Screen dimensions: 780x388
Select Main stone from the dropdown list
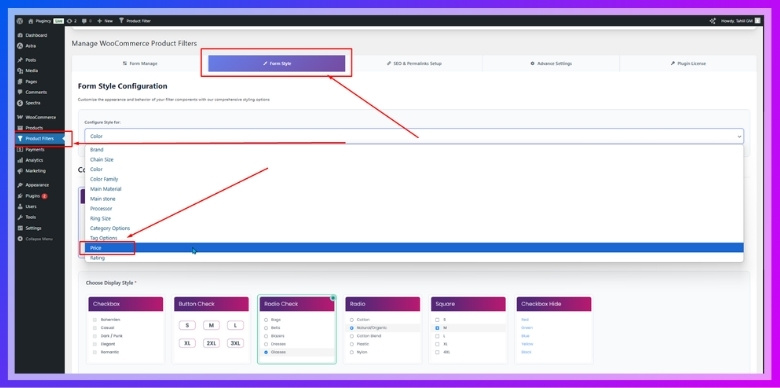[414, 199]
